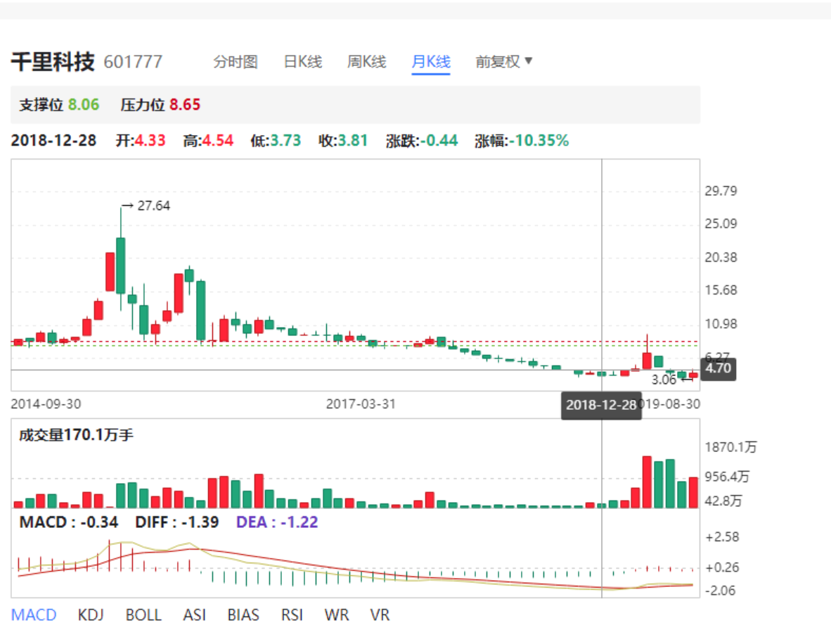831x644 pixels.
Task: Show the MACD indicator
Action: point(34,615)
